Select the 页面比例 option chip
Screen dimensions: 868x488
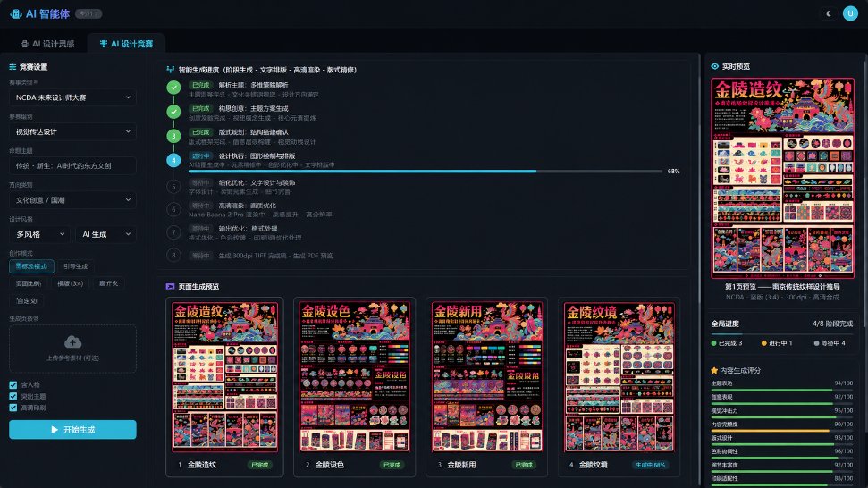click(x=29, y=283)
